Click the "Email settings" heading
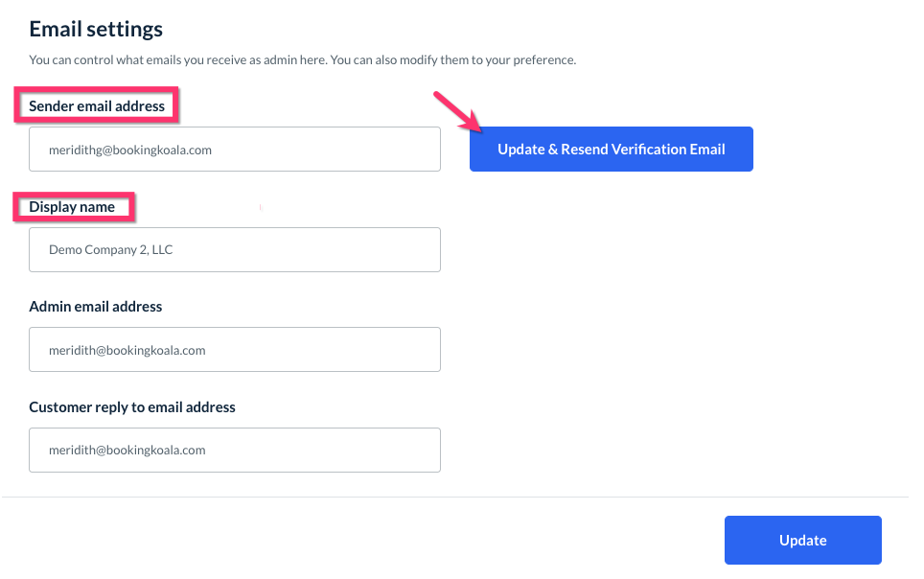The width and height of the screenshot is (924, 579). click(96, 30)
